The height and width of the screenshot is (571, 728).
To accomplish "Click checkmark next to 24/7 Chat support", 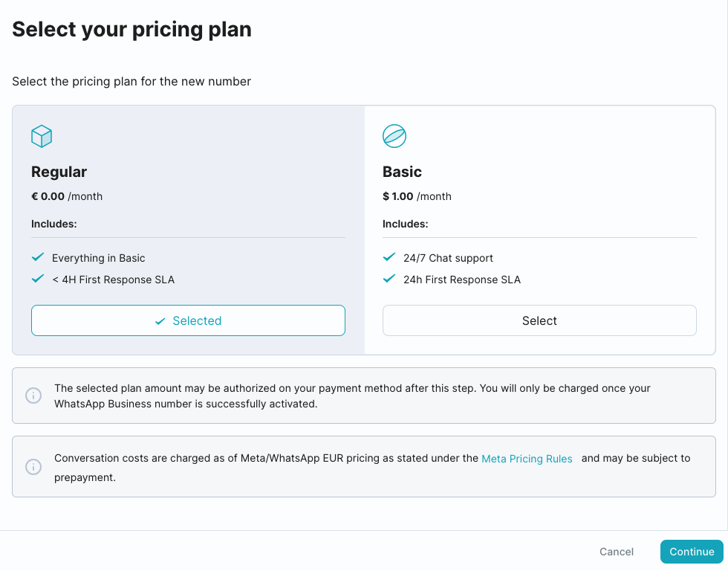I will pos(389,257).
